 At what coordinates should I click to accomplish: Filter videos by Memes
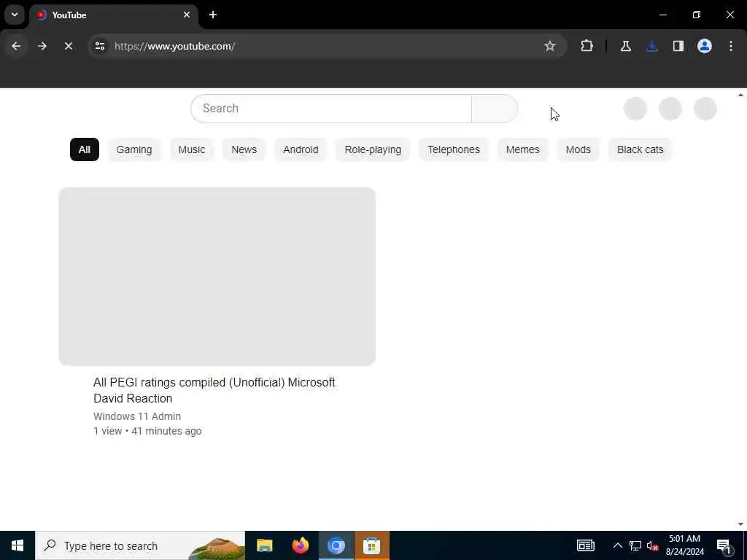click(x=522, y=149)
